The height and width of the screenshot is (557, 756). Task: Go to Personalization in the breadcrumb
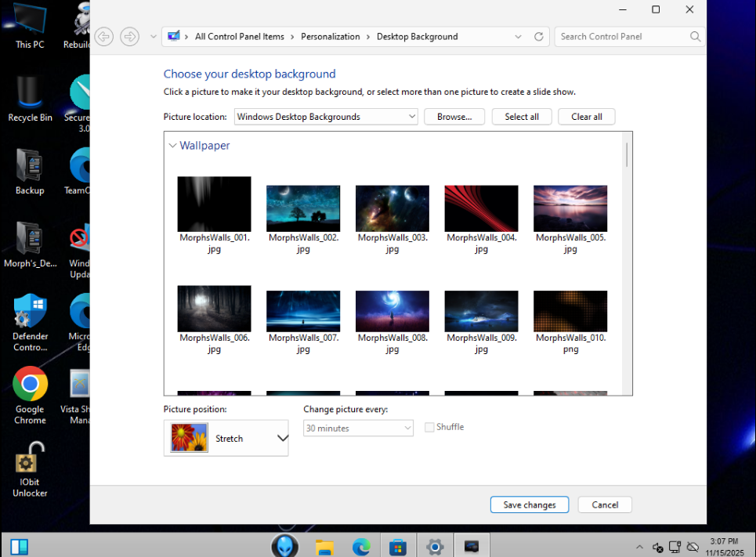click(x=330, y=37)
